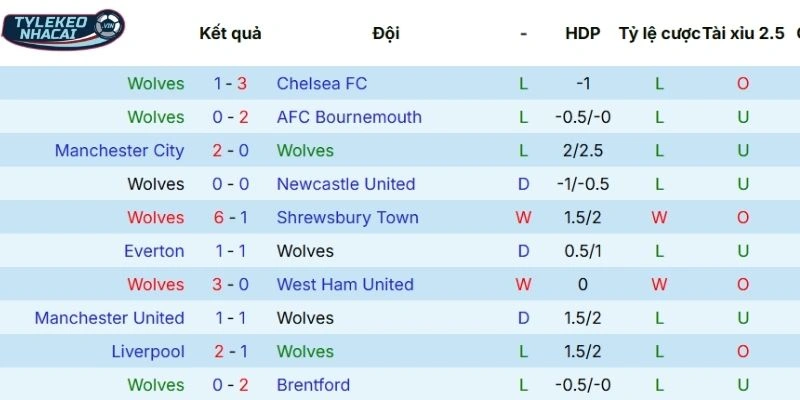
Task: Select West Ham United team name
Action: 345,285
